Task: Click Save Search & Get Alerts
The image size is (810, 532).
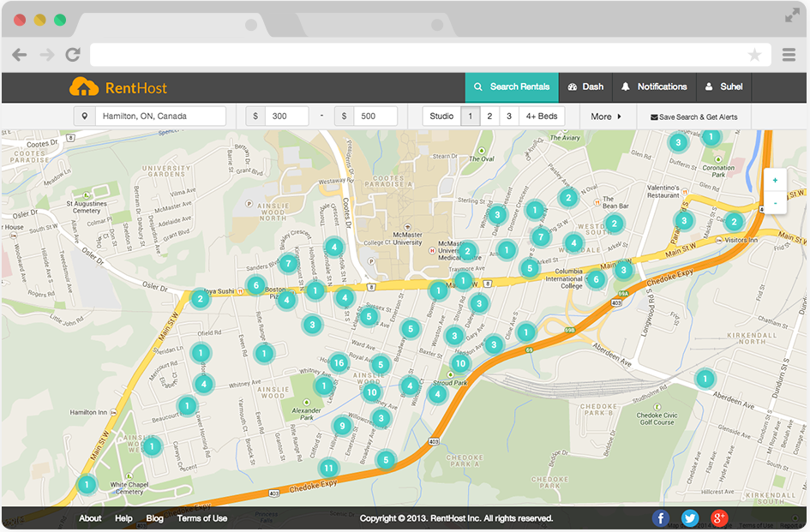Action: (x=693, y=117)
